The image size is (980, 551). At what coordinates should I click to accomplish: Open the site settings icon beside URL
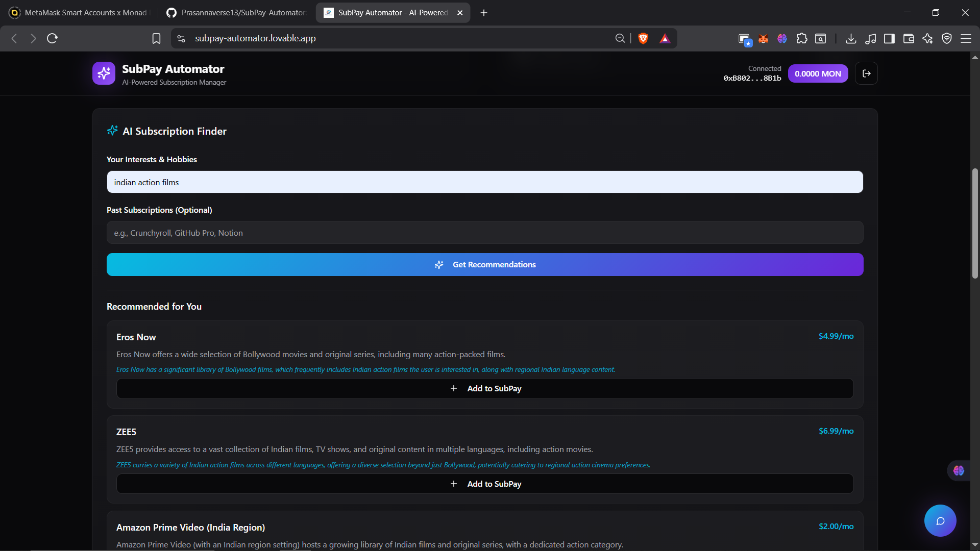(x=181, y=38)
